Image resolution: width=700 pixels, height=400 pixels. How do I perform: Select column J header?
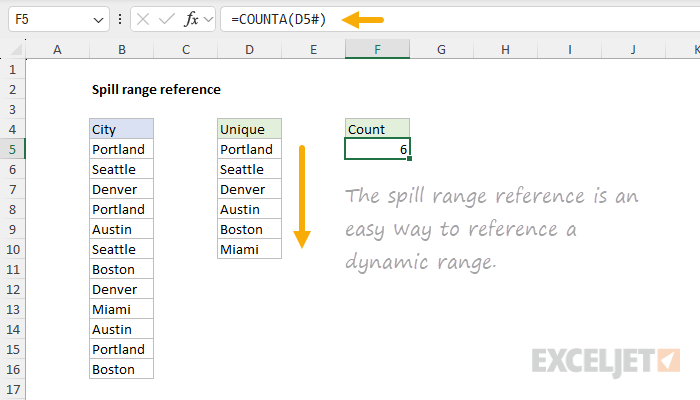[633, 49]
